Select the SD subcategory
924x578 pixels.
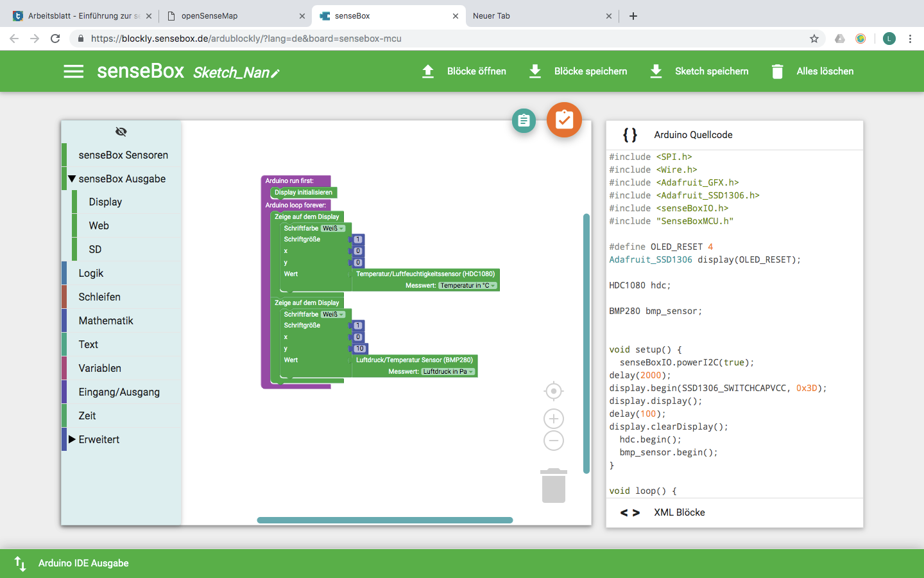pos(127,249)
